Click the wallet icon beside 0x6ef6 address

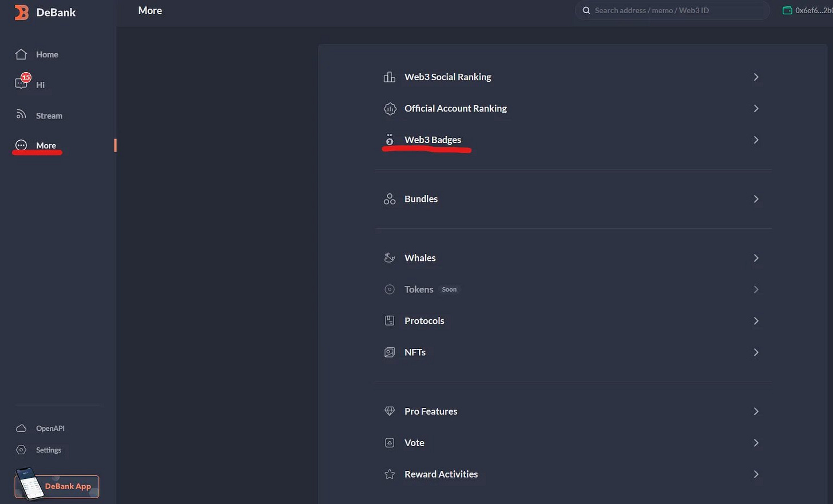pos(787,10)
